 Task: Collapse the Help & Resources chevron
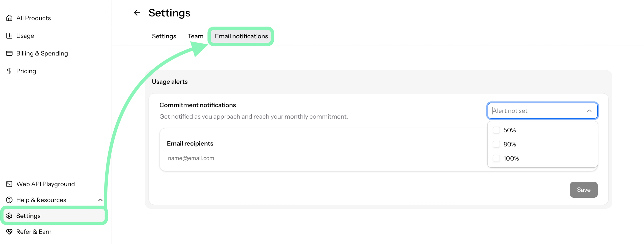(100, 200)
